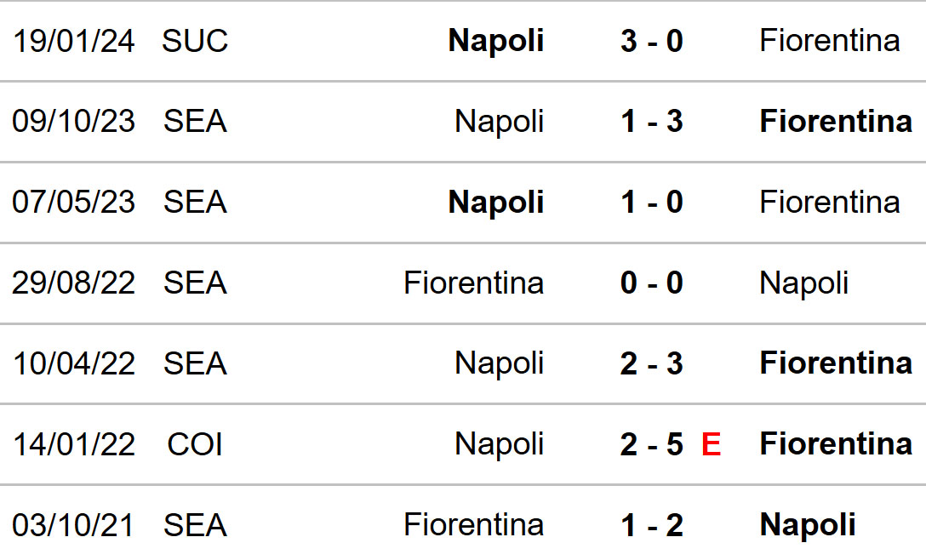Open the bold Fiorentina in the 09/10/23 row
Screen dimensions: 926x560
tap(836, 121)
